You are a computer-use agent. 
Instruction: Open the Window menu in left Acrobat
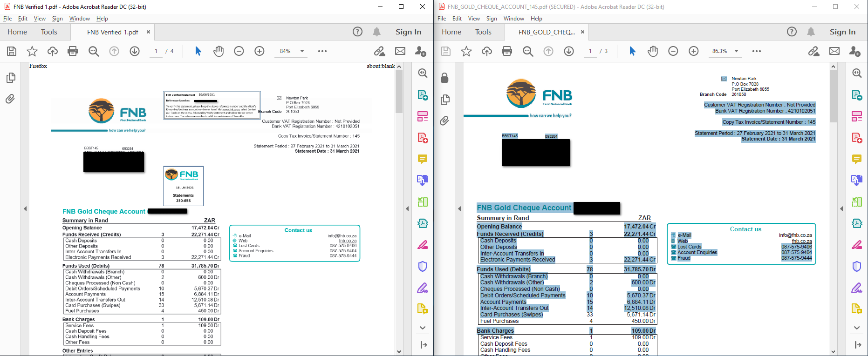pos(79,19)
